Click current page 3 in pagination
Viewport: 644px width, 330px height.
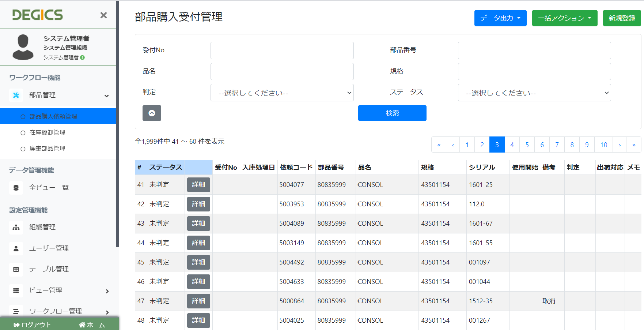click(x=497, y=145)
